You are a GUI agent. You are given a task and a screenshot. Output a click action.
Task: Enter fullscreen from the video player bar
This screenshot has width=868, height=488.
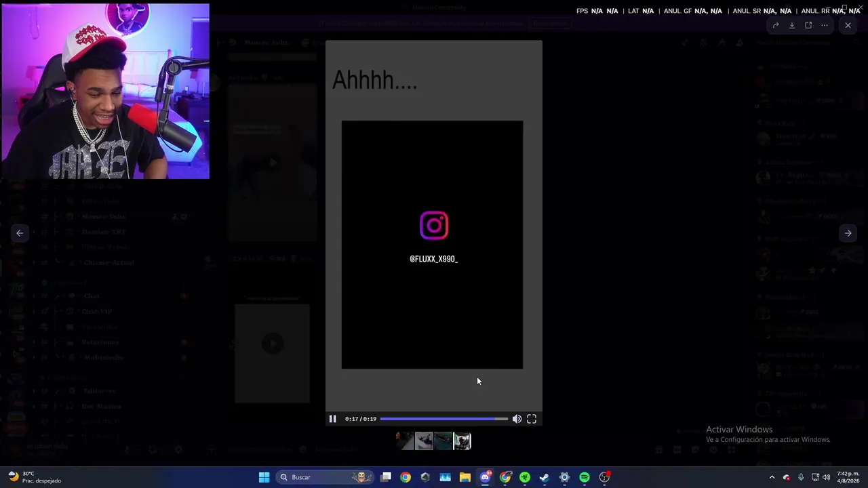pos(532,419)
